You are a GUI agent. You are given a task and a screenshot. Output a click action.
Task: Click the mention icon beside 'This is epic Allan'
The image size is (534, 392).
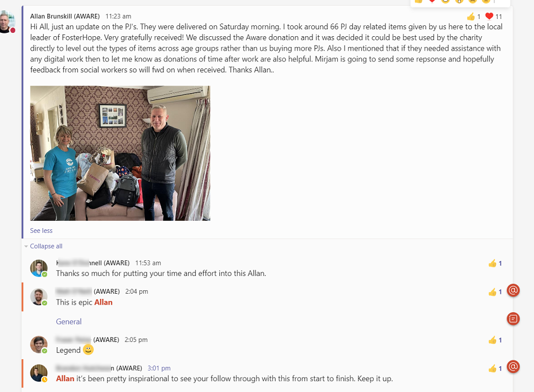pyautogui.click(x=513, y=290)
